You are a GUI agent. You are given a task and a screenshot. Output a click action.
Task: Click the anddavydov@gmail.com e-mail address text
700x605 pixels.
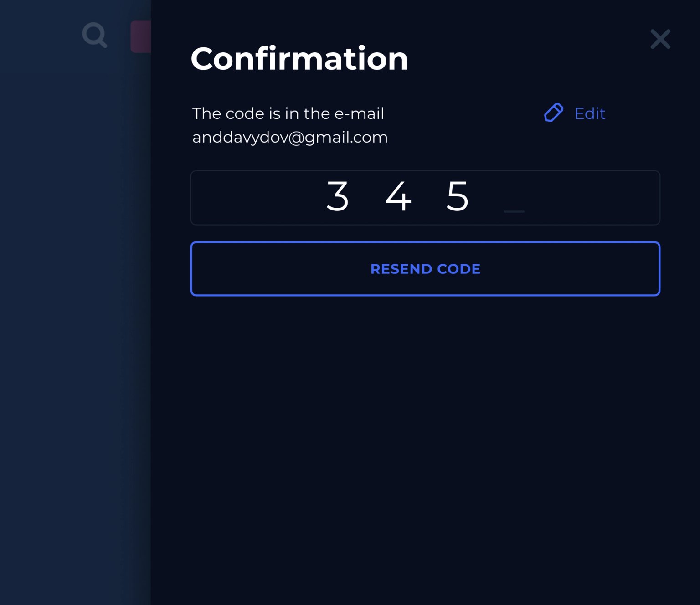click(290, 137)
